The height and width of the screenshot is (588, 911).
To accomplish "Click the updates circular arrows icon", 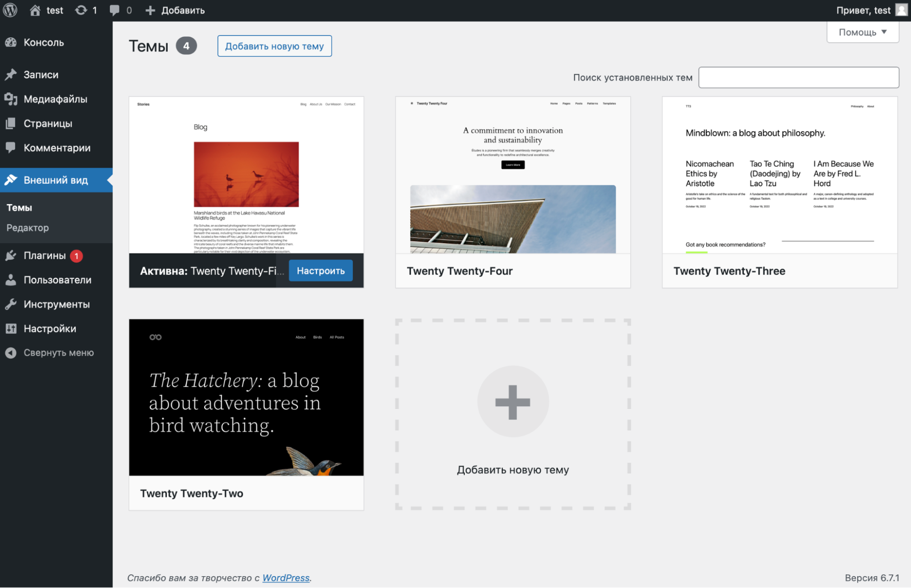I will [x=81, y=10].
